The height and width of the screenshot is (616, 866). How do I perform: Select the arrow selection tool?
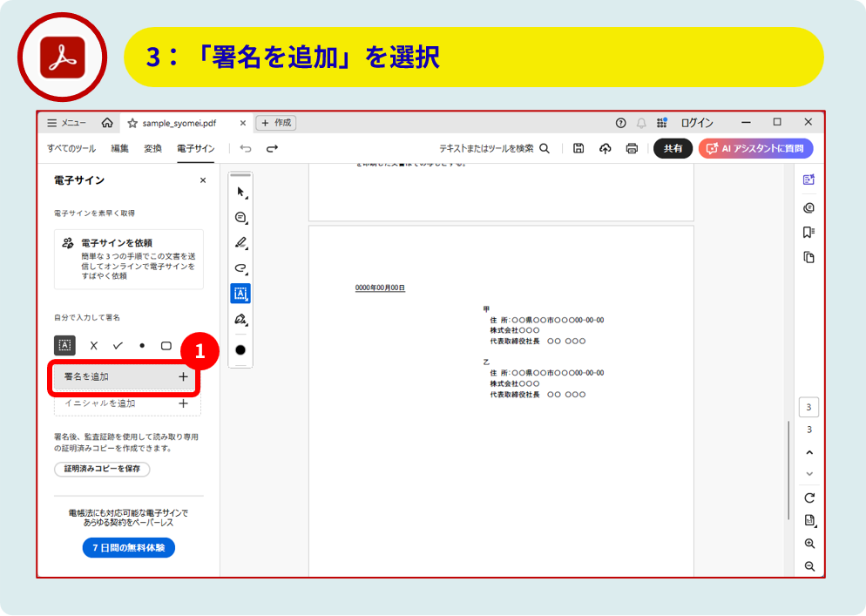click(x=240, y=192)
